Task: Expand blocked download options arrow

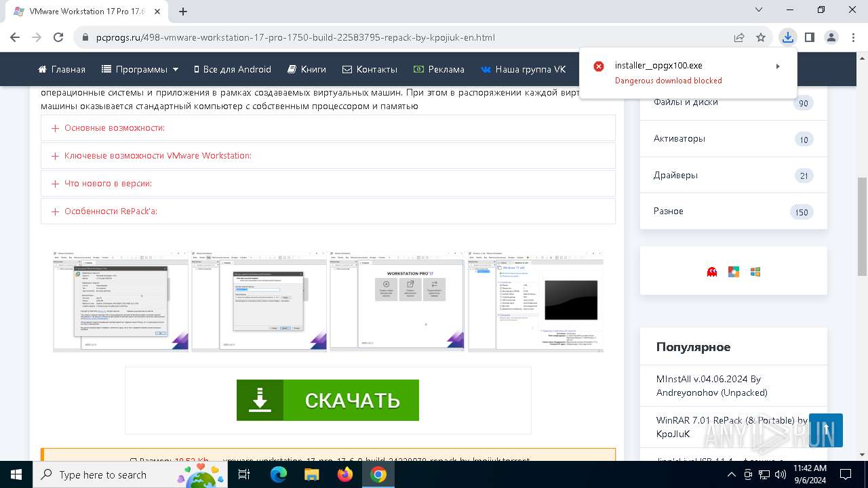Action: point(778,66)
